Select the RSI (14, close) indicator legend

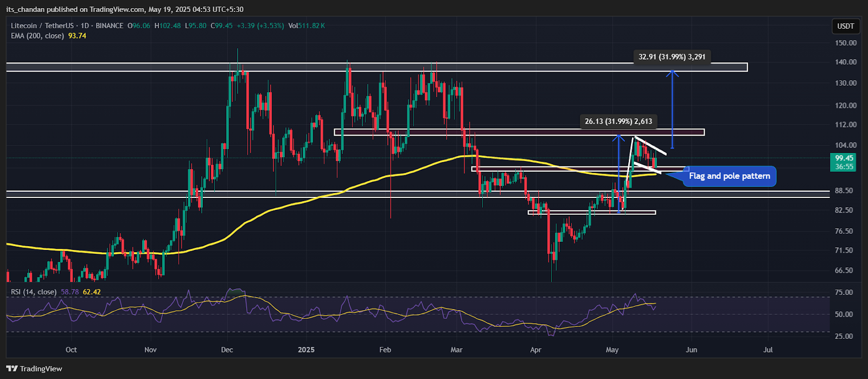point(34,292)
